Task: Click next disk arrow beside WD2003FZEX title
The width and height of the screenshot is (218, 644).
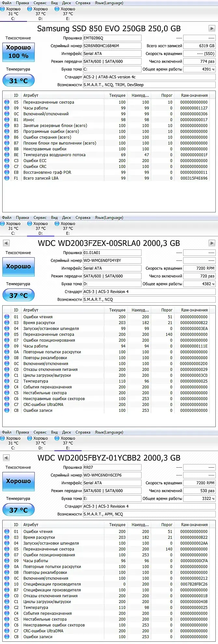Action: [212, 243]
